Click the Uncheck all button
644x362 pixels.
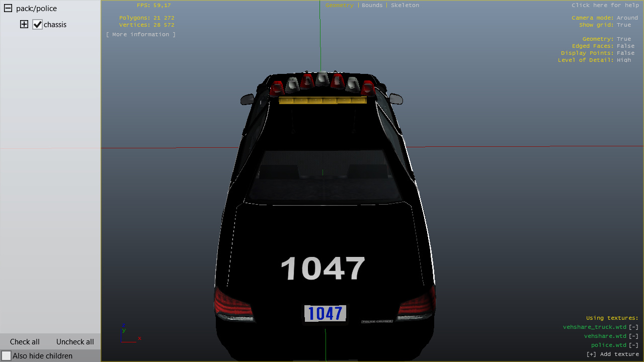tap(75, 342)
